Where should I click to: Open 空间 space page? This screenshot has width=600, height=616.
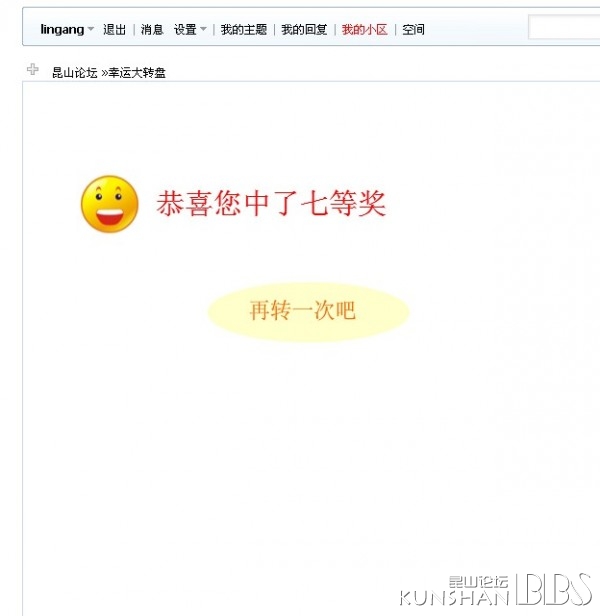click(x=413, y=29)
